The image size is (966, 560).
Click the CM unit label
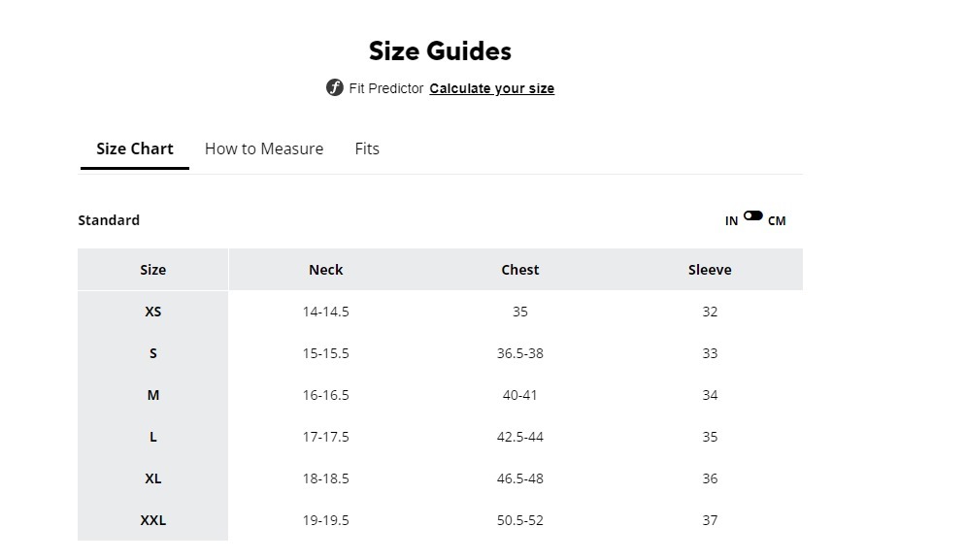coord(777,221)
